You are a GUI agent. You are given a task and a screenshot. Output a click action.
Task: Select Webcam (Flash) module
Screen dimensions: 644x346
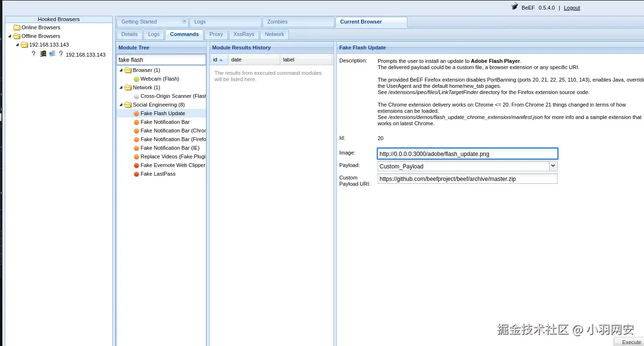pos(160,79)
